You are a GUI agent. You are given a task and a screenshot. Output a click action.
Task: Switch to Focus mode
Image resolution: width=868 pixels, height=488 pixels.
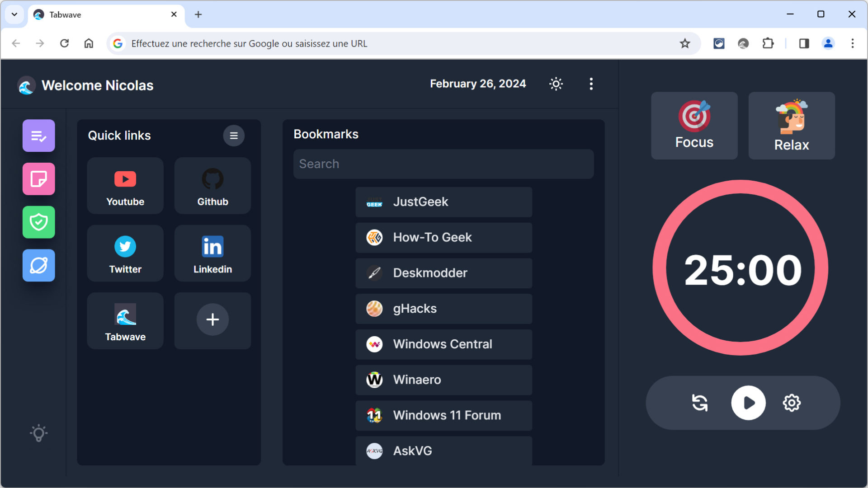point(694,126)
